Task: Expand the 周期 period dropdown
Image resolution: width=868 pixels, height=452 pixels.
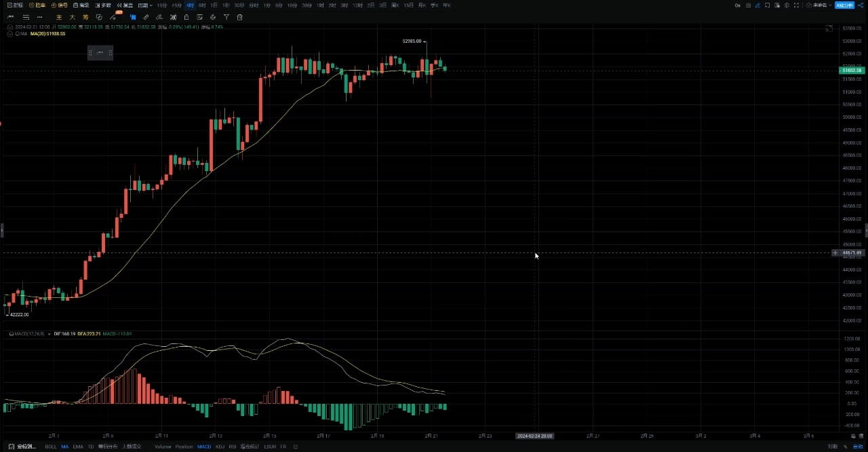Action: pyautogui.click(x=145, y=5)
